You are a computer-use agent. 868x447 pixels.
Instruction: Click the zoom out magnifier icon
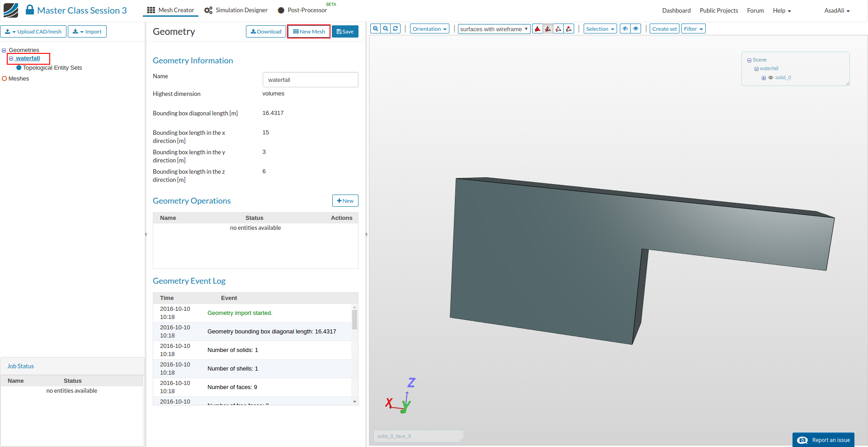(x=386, y=29)
